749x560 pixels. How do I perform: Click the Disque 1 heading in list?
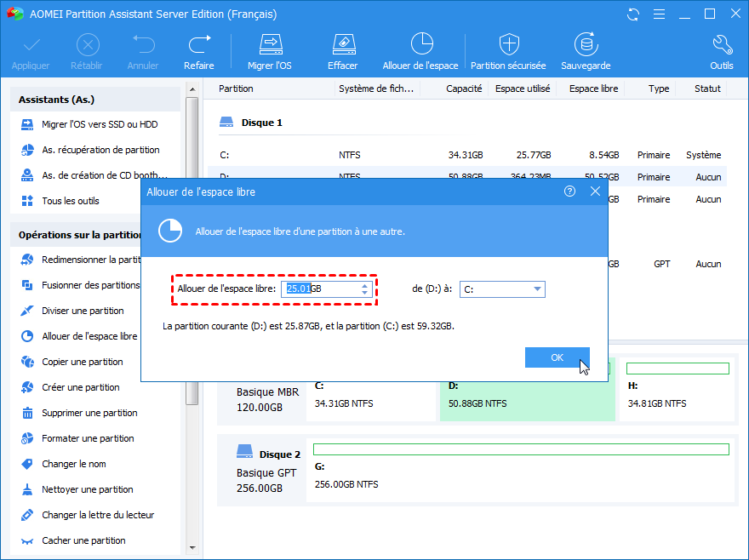[x=261, y=123]
